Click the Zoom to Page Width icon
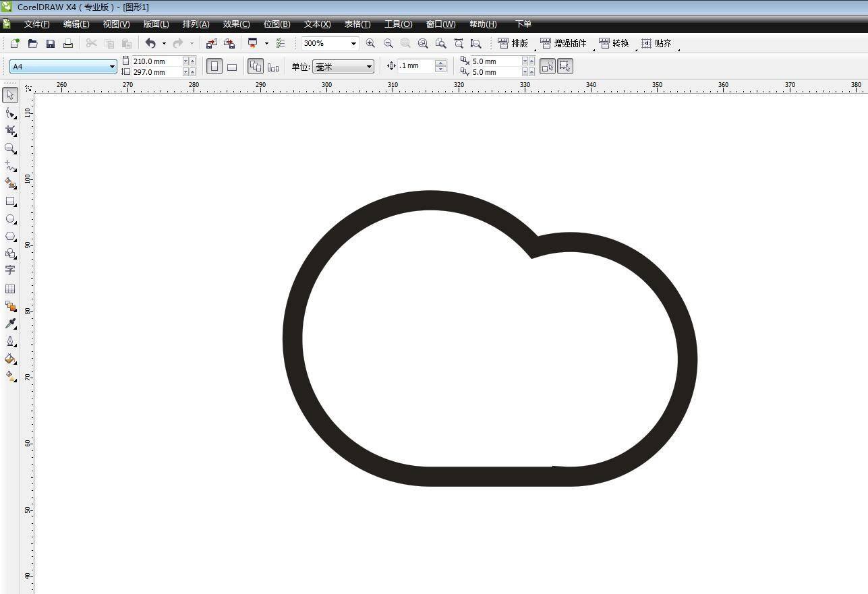Viewport: 868px width, 594px height. (459, 43)
